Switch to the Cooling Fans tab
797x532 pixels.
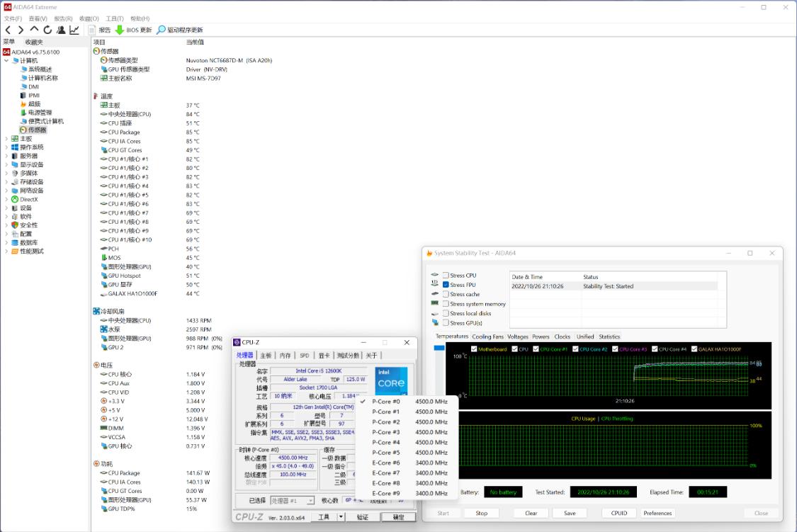[x=487, y=336]
